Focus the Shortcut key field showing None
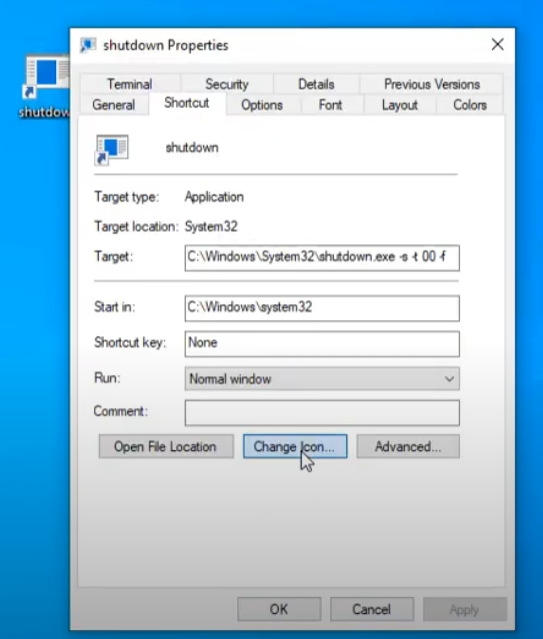The width and height of the screenshot is (543, 639). 322,344
